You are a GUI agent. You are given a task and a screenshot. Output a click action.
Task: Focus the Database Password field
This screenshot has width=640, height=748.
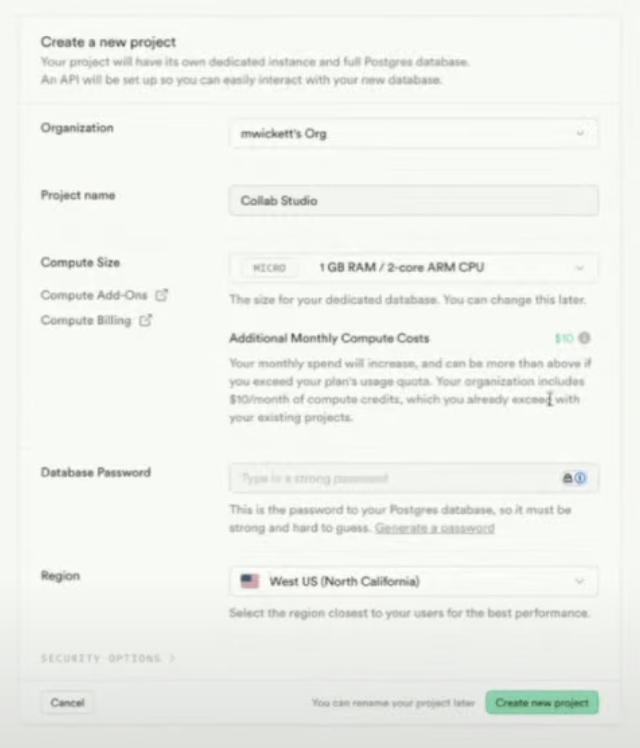[x=413, y=478]
